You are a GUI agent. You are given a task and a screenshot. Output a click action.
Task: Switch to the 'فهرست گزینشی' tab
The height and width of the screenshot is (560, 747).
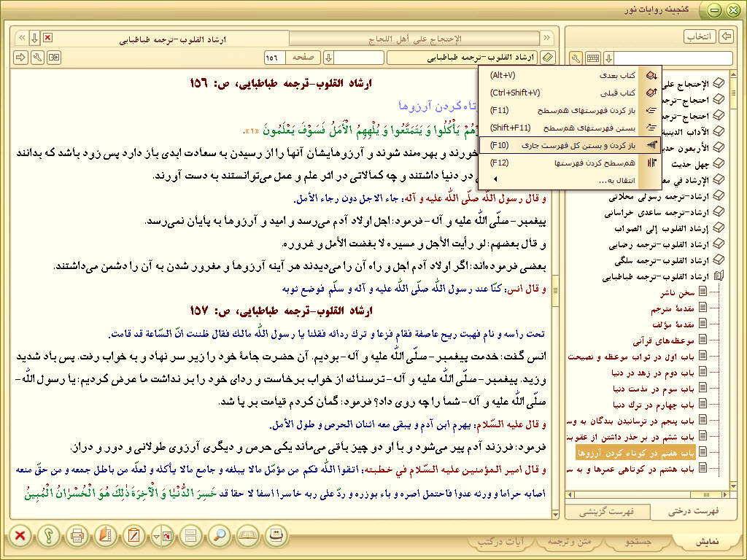[x=607, y=511]
